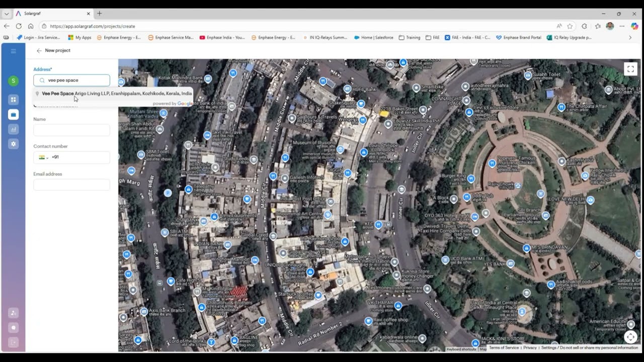Click the read aloud icon in address bar
The height and width of the screenshot is (362, 644).
tap(559, 26)
